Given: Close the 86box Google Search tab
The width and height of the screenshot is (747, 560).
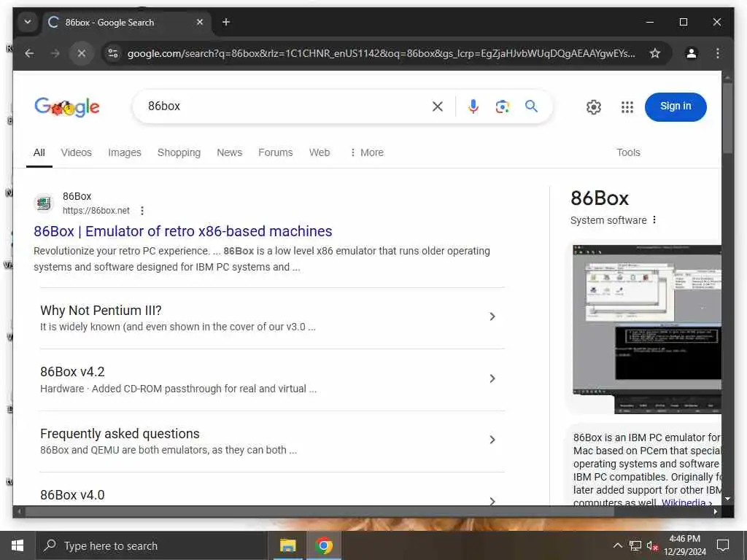Looking at the screenshot, I should coord(200,22).
